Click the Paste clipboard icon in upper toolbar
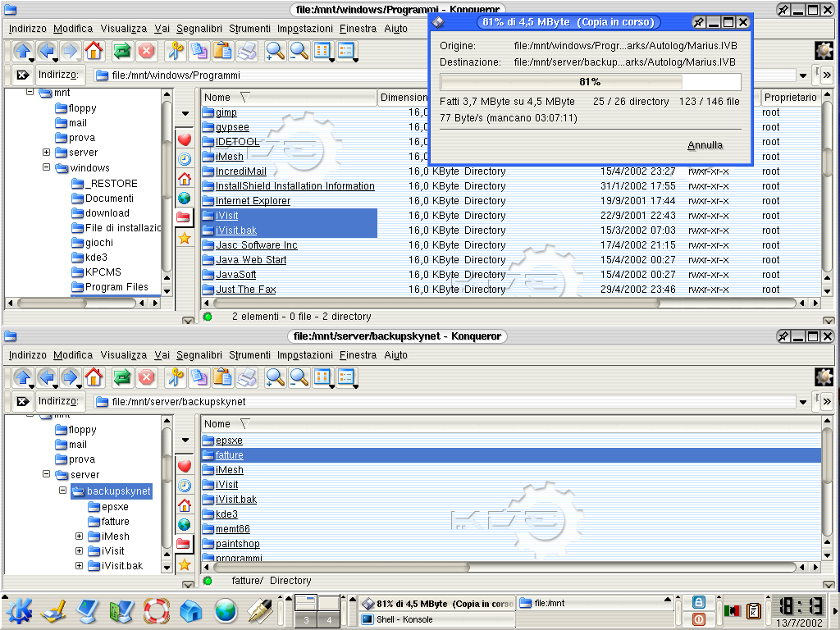Image resolution: width=840 pixels, height=630 pixels. [222, 51]
